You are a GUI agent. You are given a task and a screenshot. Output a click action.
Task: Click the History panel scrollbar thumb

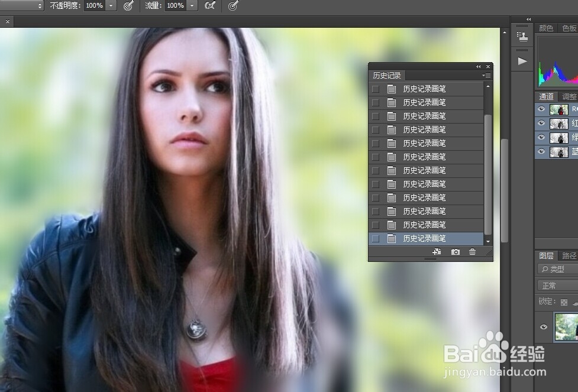[x=488, y=174]
